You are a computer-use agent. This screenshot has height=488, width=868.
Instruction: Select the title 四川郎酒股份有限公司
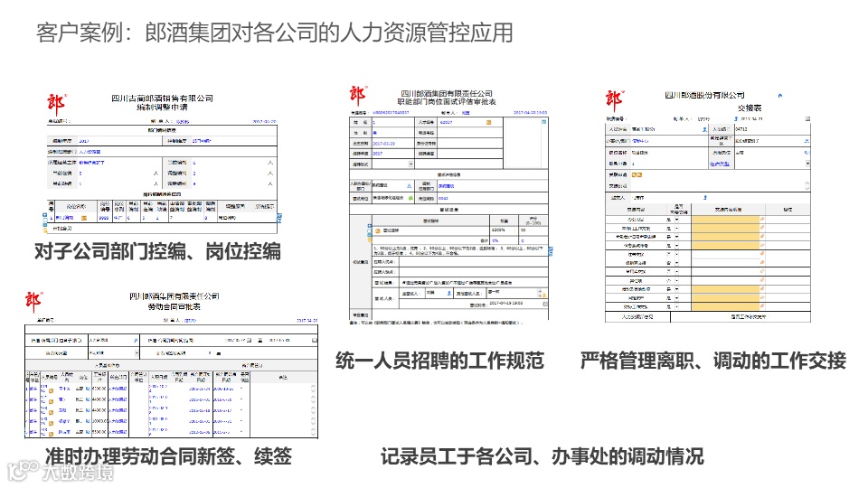(x=704, y=95)
